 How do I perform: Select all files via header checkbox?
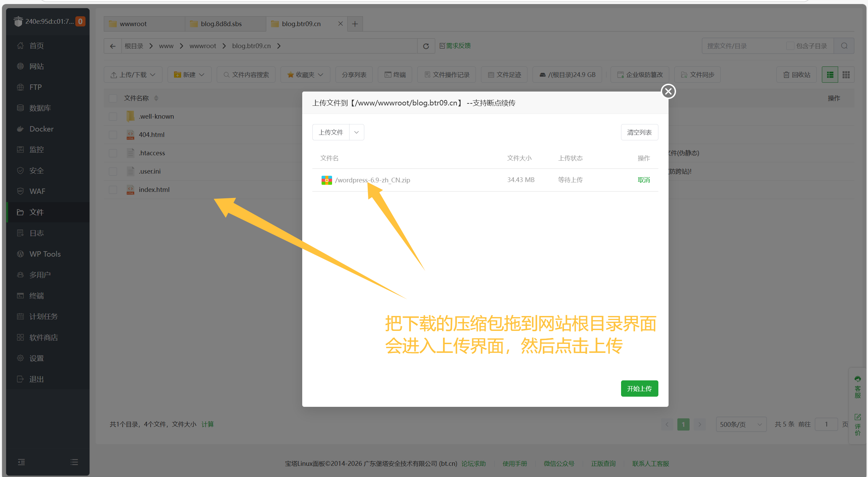tap(113, 98)
